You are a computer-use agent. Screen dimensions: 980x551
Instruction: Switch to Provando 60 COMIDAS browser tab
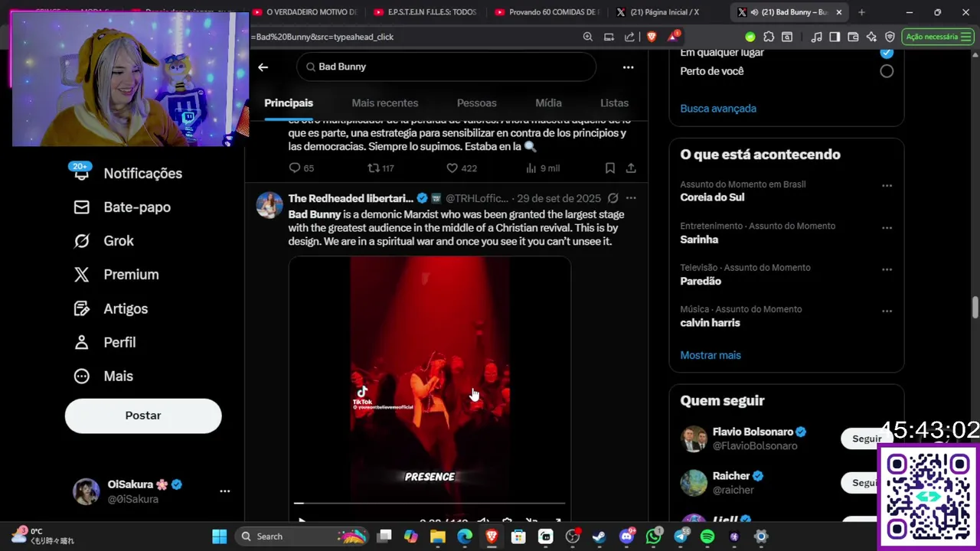tap(547, 12)
